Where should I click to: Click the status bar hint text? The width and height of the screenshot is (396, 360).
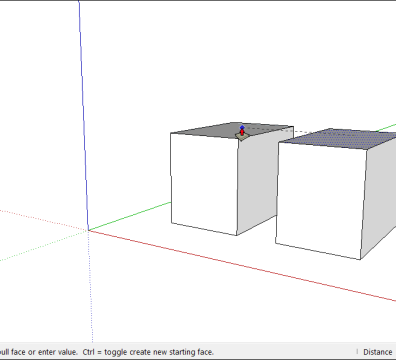(x=107, y=352)
